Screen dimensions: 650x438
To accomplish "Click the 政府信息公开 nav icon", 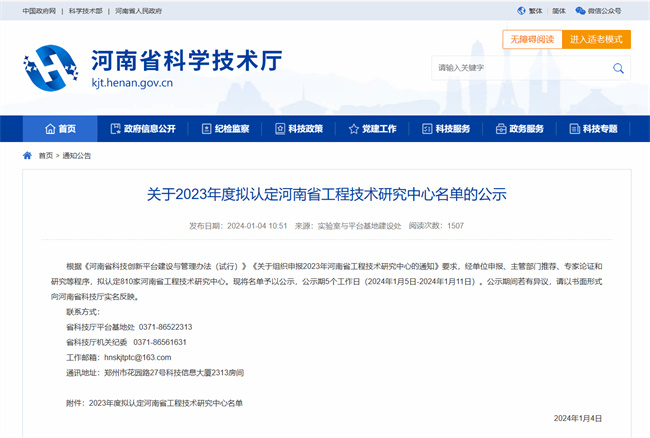I will coord(116,129).
